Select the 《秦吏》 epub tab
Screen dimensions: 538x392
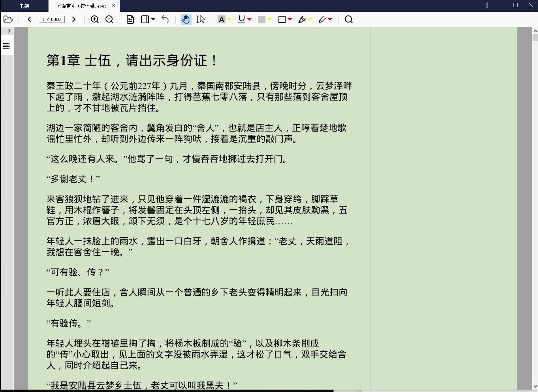(x=82, y=6)
